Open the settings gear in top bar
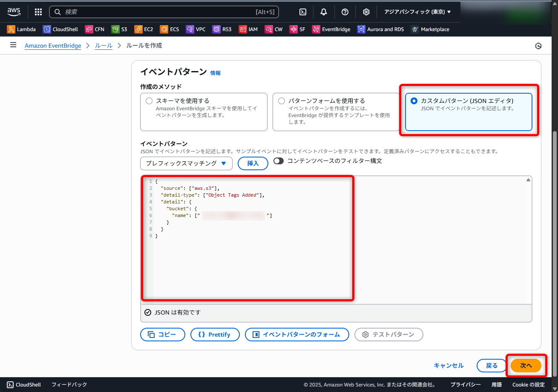 (366, 12)
